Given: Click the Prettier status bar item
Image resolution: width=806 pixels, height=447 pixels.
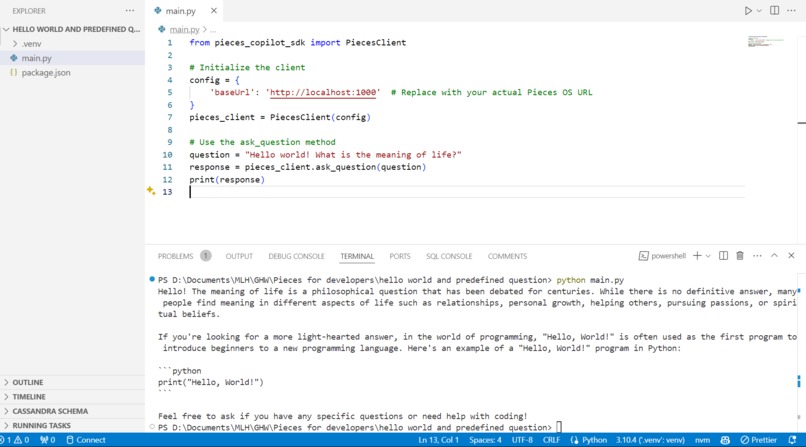Looking at the screenshot, I should click(759, 440).
